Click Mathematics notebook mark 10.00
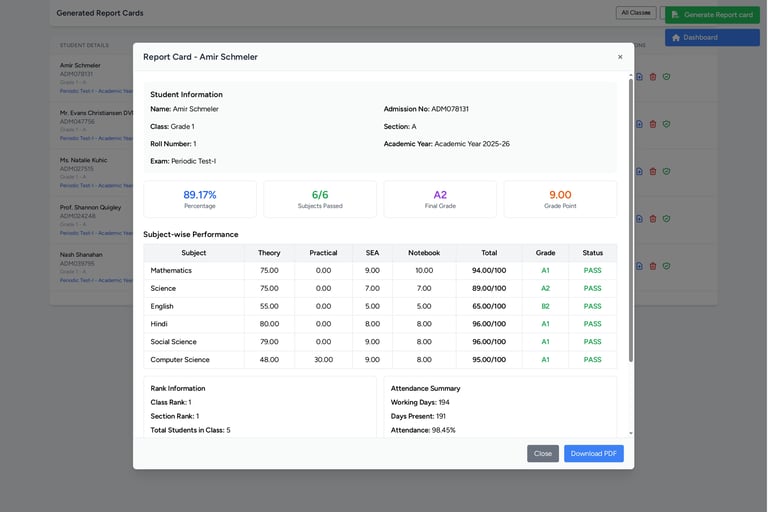768x512 pixels. [424, 270]
